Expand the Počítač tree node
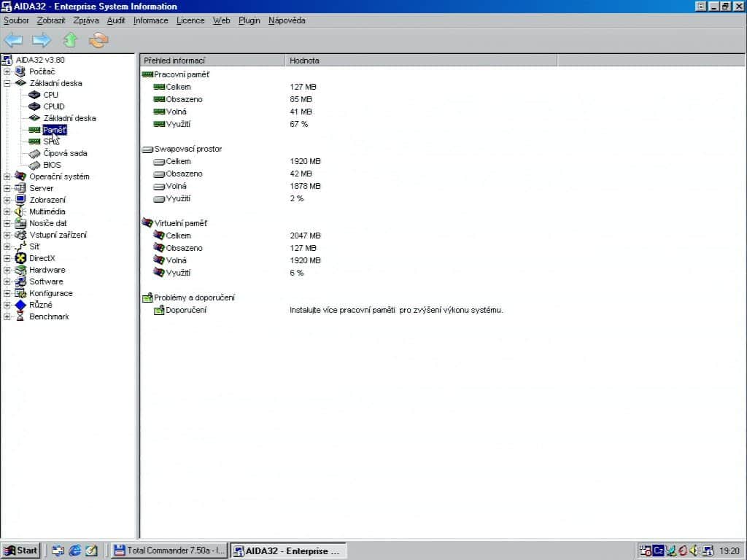747x560 pixels. coord(7,71)
